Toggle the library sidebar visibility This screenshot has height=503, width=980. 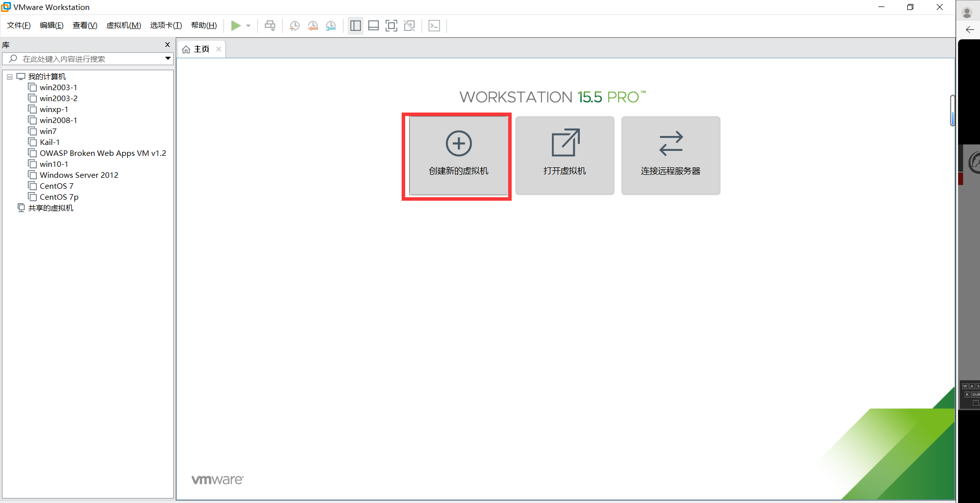355,25
